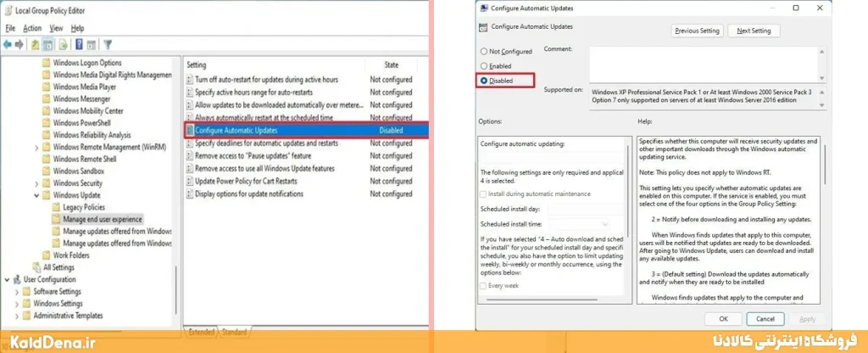Screen dimensions: 868x353
Task: Expand the Administrative Templates node
Action: (17, 316)
